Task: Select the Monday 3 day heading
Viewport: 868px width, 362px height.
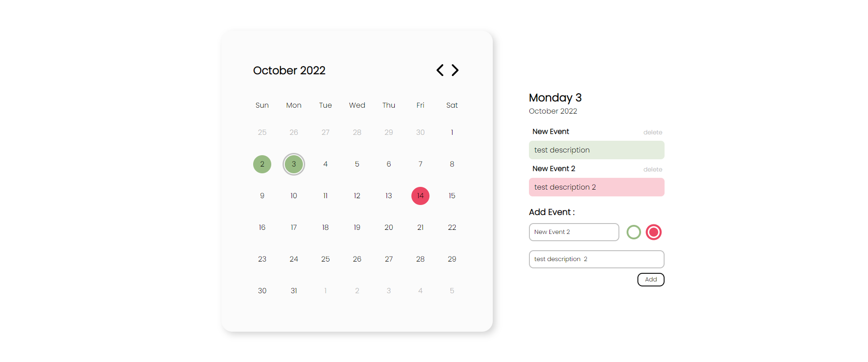Action: (x=555, y=98)
